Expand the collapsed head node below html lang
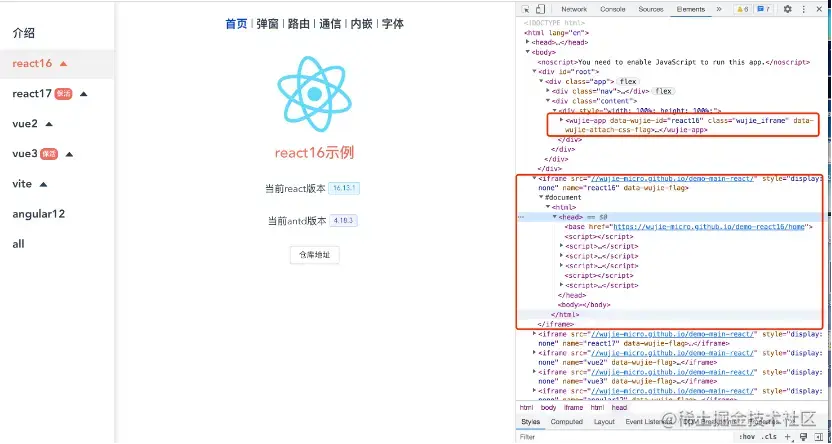832x444 pixels. [x=528, y=42]
